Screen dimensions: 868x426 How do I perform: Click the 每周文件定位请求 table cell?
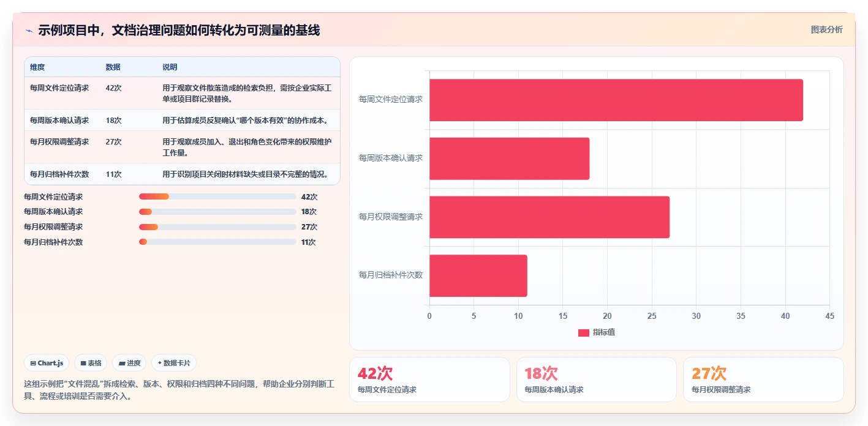click(59, 88)
